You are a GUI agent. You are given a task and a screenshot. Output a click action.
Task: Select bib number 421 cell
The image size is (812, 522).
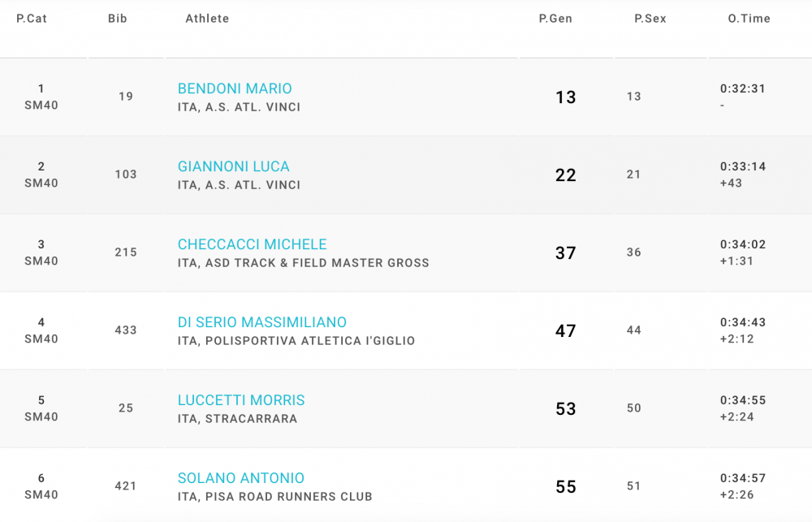coord(126,485)
